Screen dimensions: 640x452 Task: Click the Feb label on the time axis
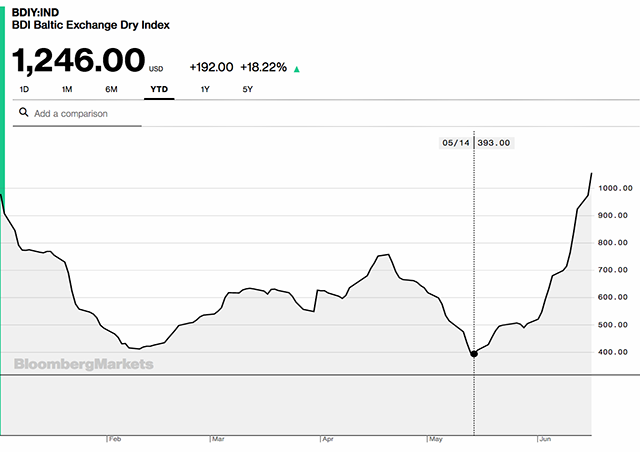(x=114, y=439)
